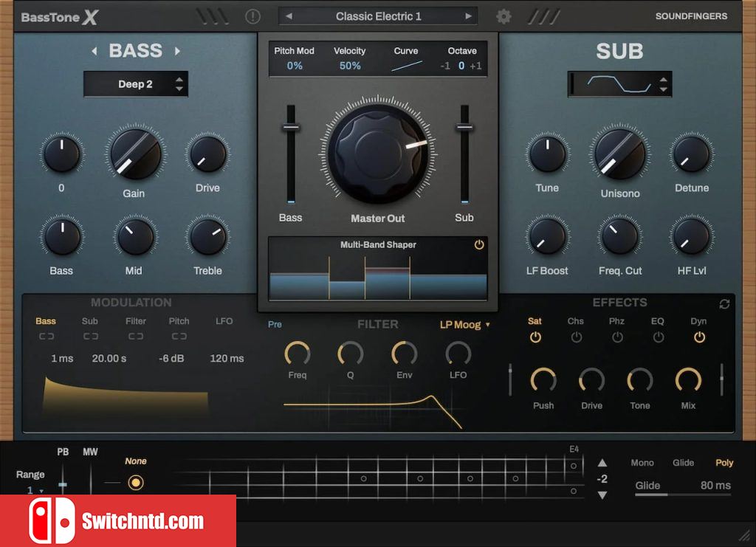Click the Pitch Mod 0% value

click(295, 66)
